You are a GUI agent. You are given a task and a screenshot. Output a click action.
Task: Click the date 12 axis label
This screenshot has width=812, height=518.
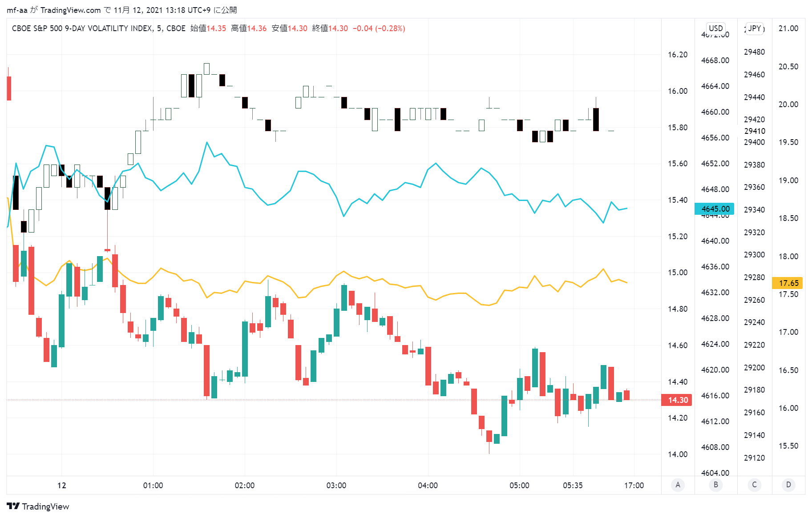(x=62, y=485)
